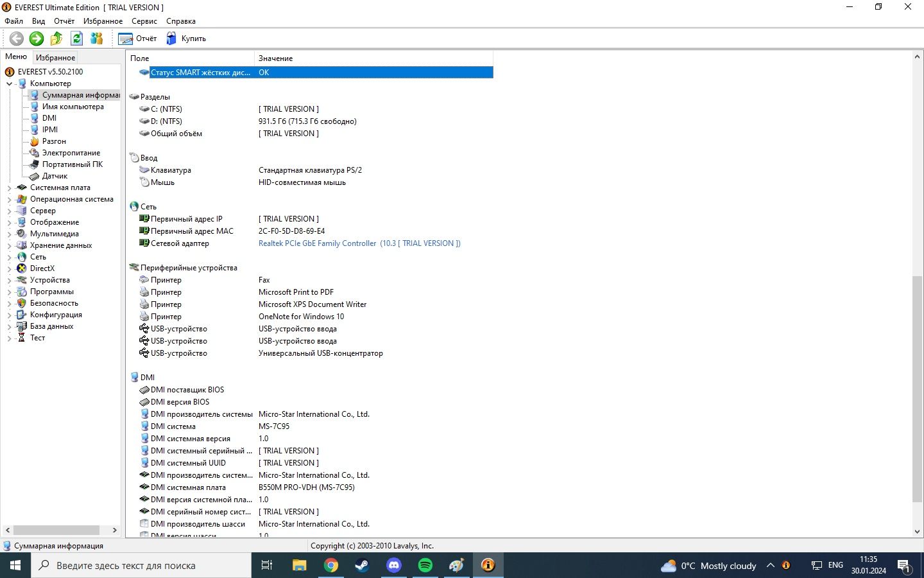Screen dimensions: 924x578
Task: Click the Разгон flame icon
Action: click(x=35, y=141)
